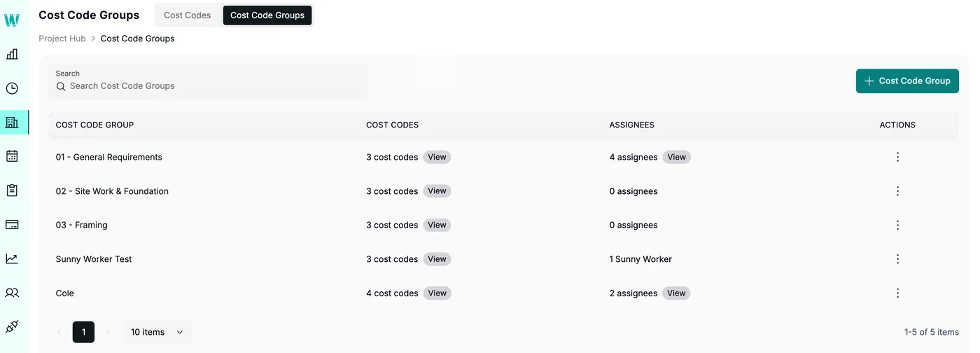This screenshot has height=353, width=980.
Task: Open the credit card payments sidebar icon
Action: (12, 224)
